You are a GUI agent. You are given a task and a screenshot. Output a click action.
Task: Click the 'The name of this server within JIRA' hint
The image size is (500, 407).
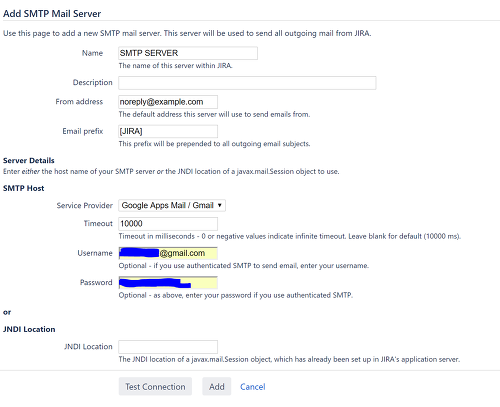(x=175, y=66)
